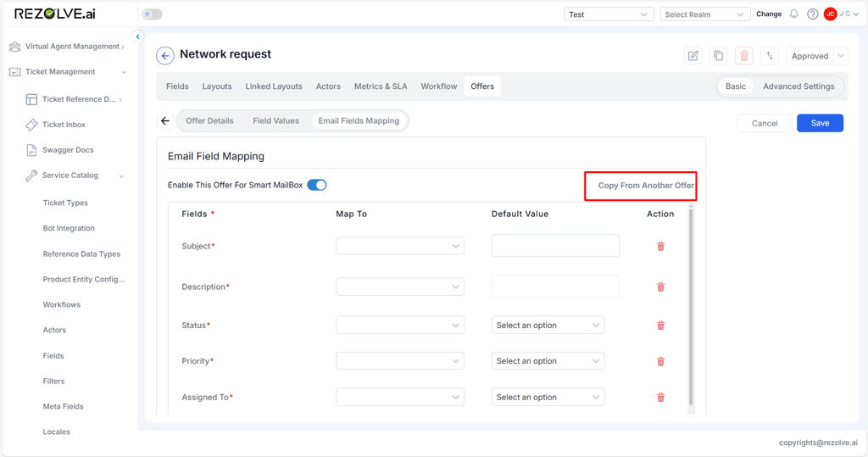Delete the Subject field row

660,247
